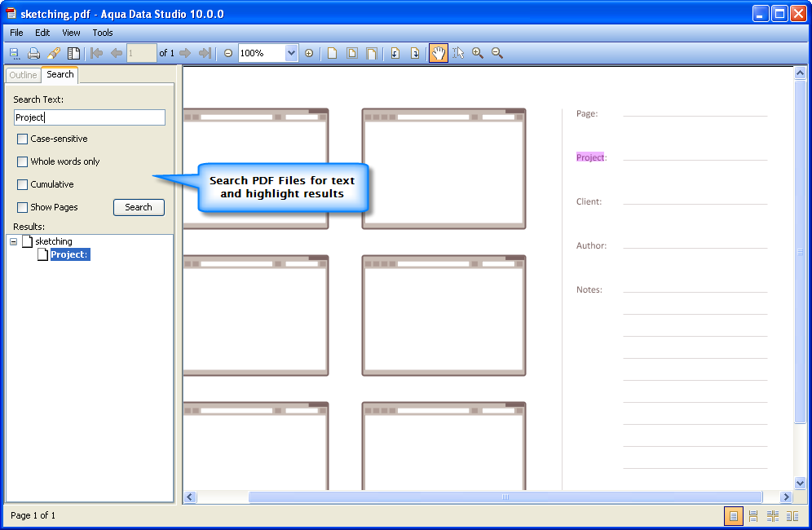
Task: Click the page number input box
Action: pos(141,53)
